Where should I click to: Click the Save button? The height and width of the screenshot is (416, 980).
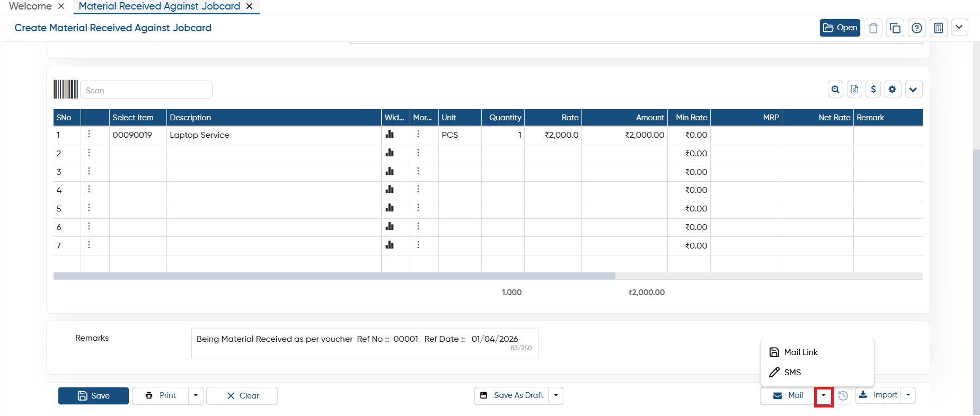pyautogui.click(x=93, y=396)
